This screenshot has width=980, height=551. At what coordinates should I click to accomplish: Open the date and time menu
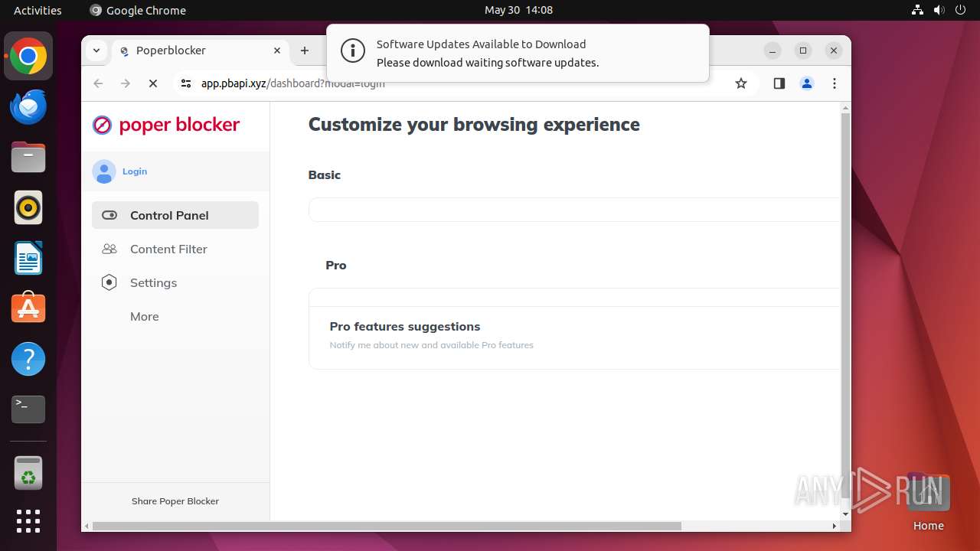[x=518, y=10]
